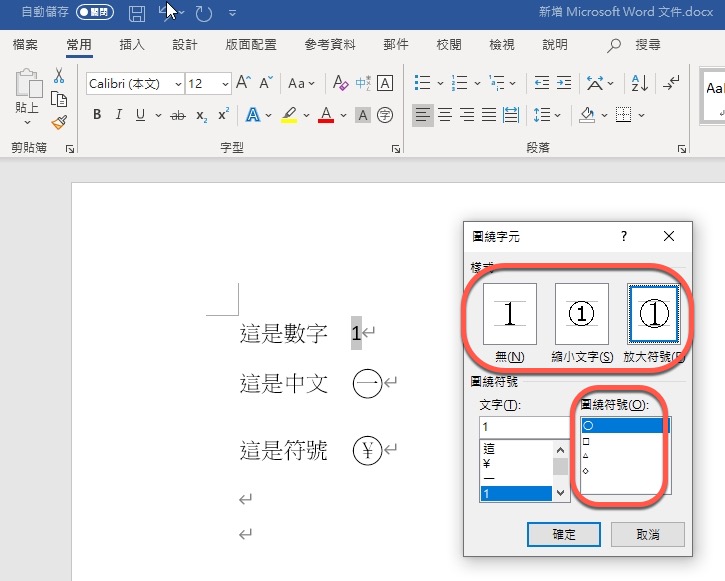The height and width of the screenshot is (581, 725).
Task: Apply italic formatting
Action: pyautogui.click(x=118, y=115)
